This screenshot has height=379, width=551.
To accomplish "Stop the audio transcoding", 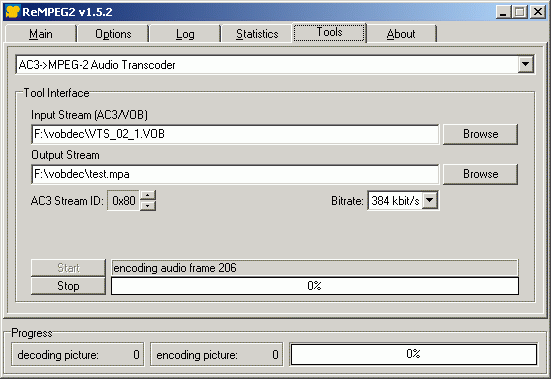I will click(68, 286).
